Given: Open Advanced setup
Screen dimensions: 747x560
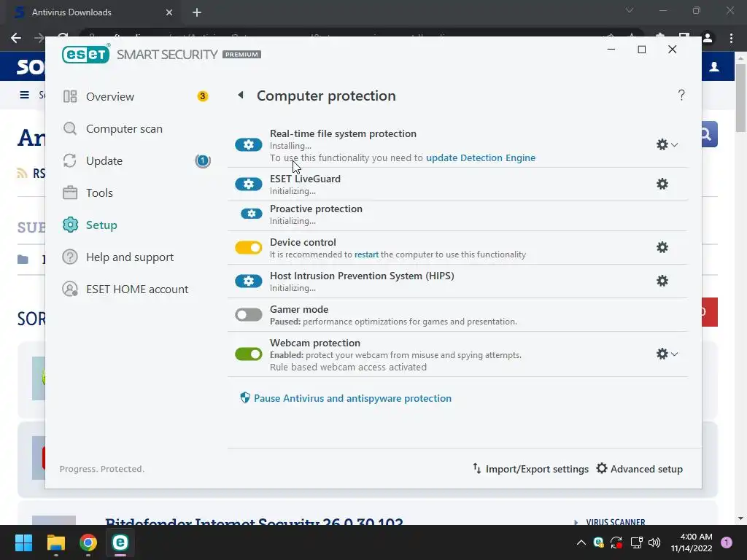Looking at the screenshot, I should 640,469.
